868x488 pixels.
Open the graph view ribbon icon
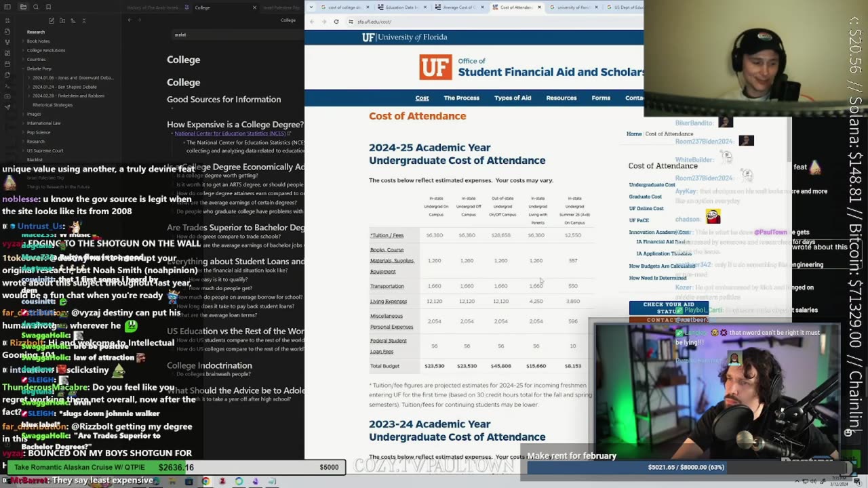click(x=7, y=42)
